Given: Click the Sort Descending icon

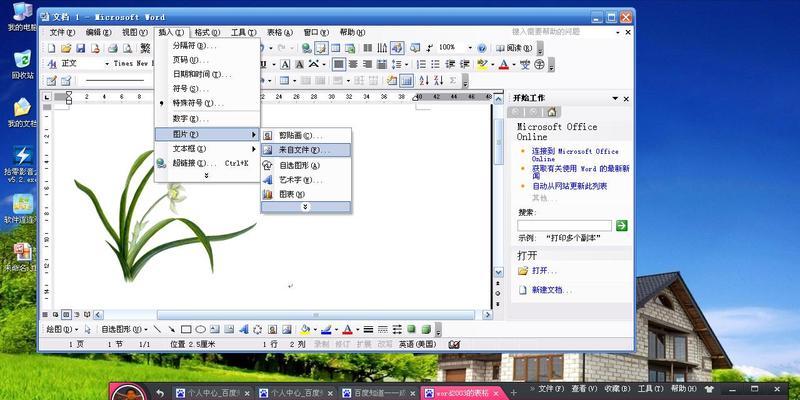Looking at the screenshot, I should [438, 81].
